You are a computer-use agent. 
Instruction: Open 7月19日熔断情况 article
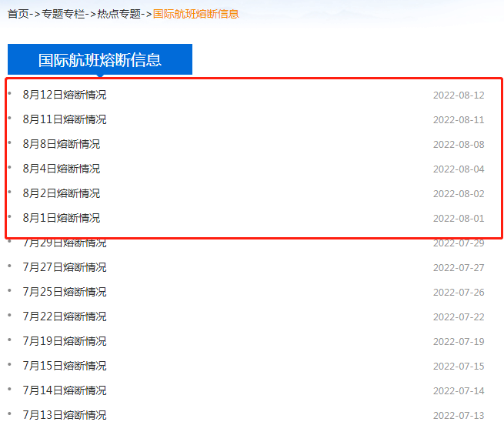[65, 341]
